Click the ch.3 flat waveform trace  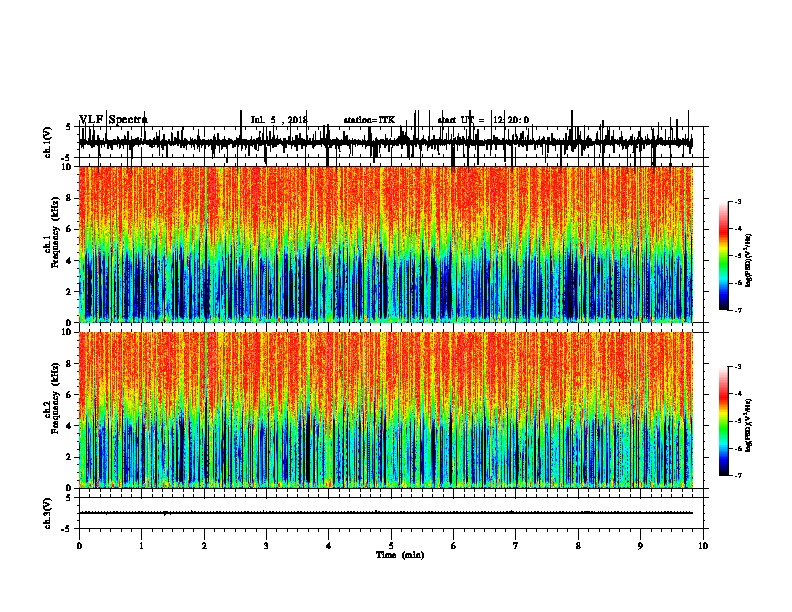386,513
